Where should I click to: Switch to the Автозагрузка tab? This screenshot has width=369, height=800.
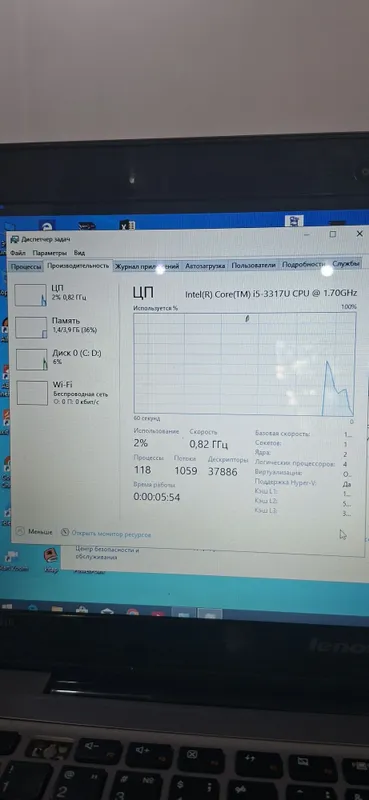click(x=205, y=266)
